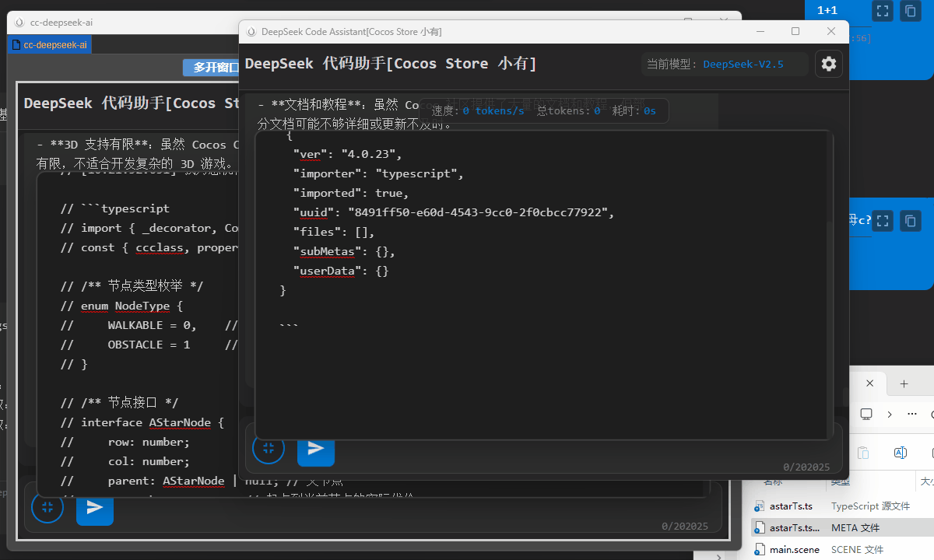The image size is (934, 560).
Task: Copy the "c?" message bubble
Action: tap(910, 221)
